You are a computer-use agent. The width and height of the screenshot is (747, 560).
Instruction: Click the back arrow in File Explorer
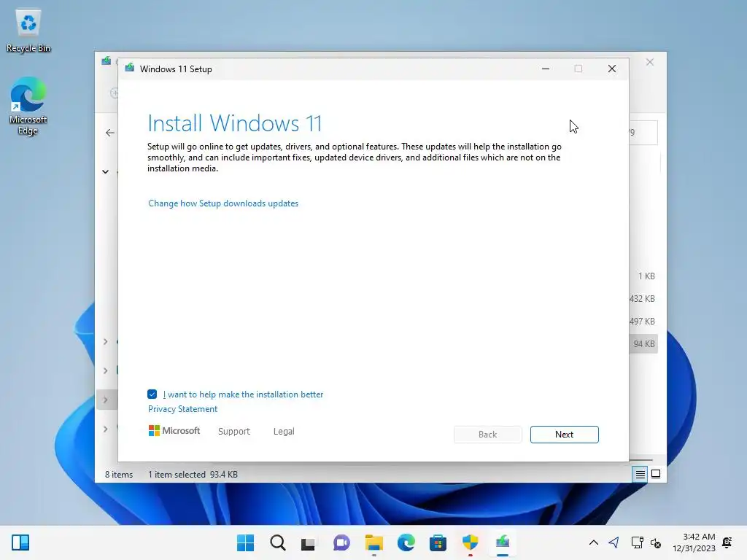[x=110, y=133]
